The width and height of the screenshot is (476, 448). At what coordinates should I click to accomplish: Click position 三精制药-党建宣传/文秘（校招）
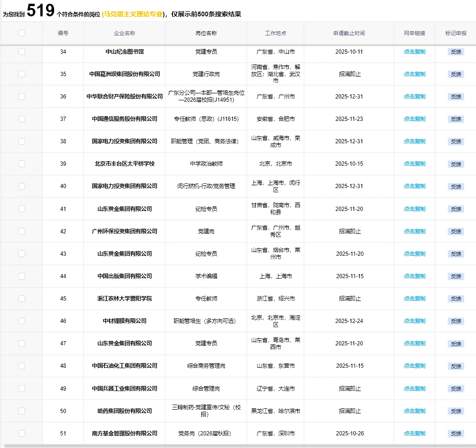pyautogui.click(x=206, y=411)
